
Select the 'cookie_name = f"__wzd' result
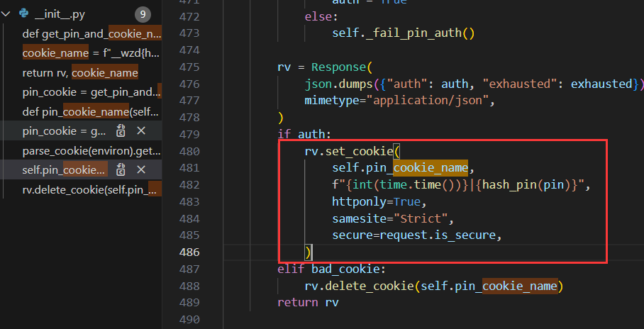coord(91,53)
